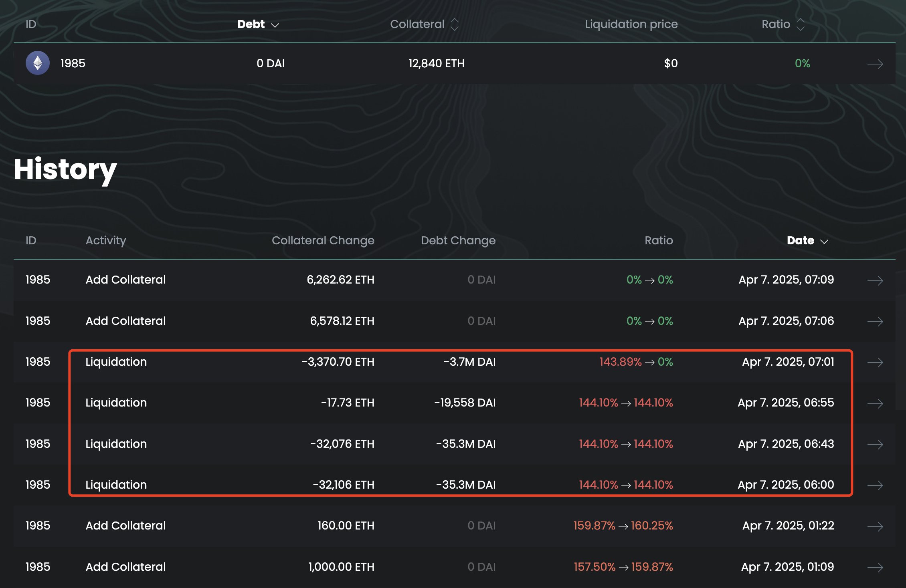Open arrow for 6,262.62 ETH Add Collateral row
This screenshot has height=588, width=906.
tap(875, 280)
